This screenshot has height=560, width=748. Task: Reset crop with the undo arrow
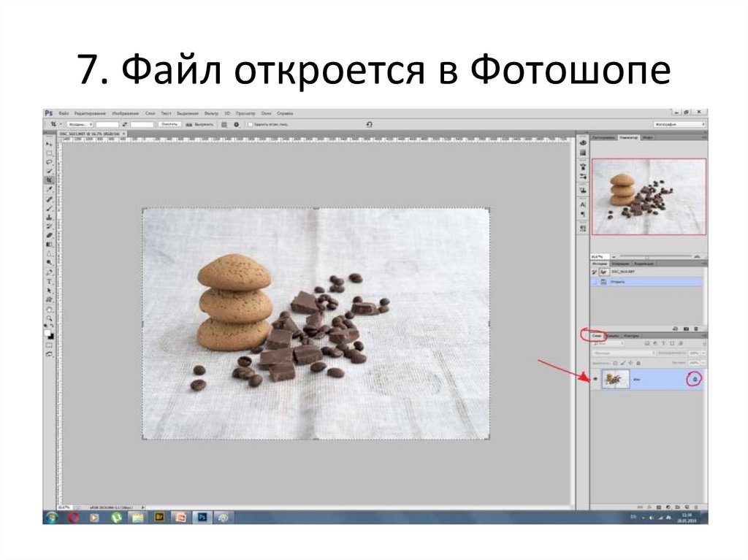pyautogui.click(x=369, y=124)
